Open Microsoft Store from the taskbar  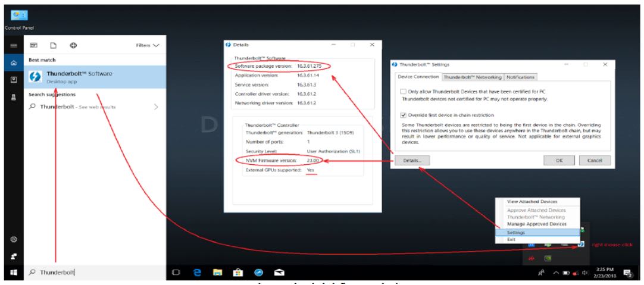pos(238,273)
